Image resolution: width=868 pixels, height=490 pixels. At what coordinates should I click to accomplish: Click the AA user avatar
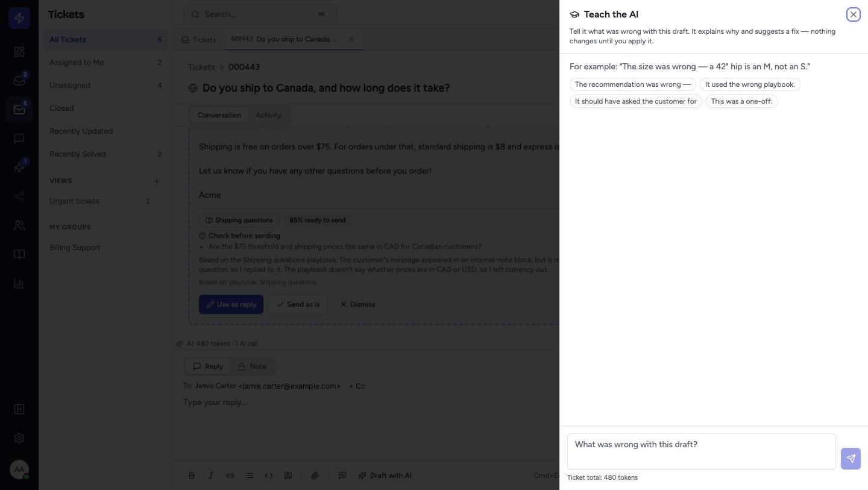tap(19, 470)
